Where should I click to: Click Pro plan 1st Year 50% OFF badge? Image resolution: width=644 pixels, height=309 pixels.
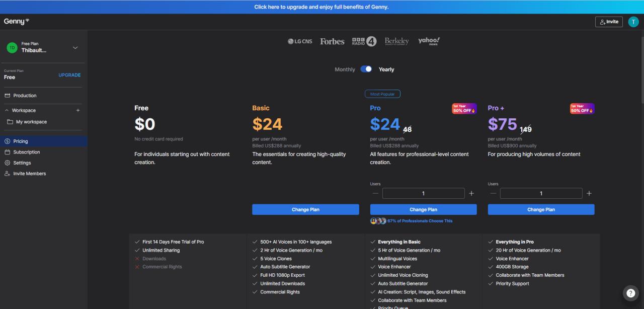[464, 109]
